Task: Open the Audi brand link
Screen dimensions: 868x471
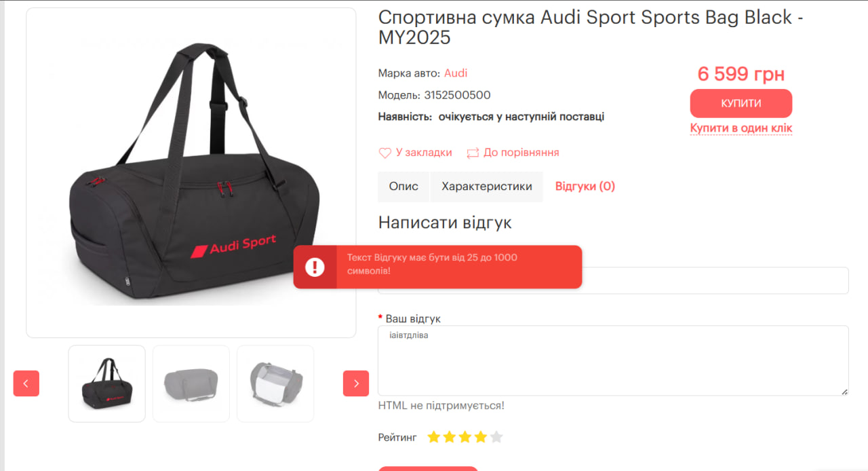Action: (x=456, y=73)
